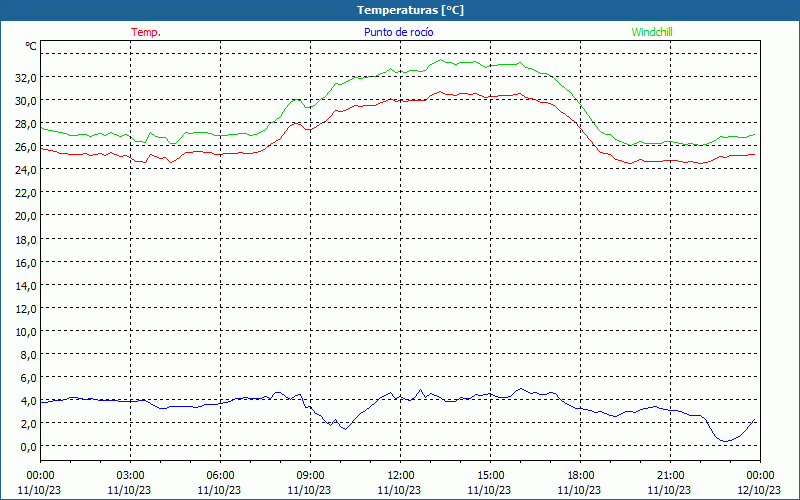Image resolution: width=800 pixels, height=500 pixels.
Task: Click the '09:00' time axis label
Action: 310,476
